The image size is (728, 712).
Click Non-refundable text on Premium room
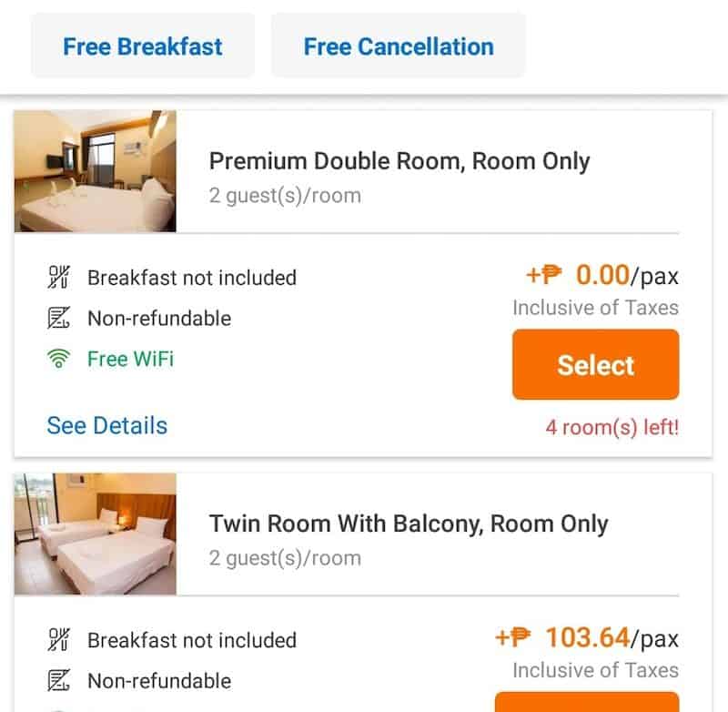[x=159, y=319]
